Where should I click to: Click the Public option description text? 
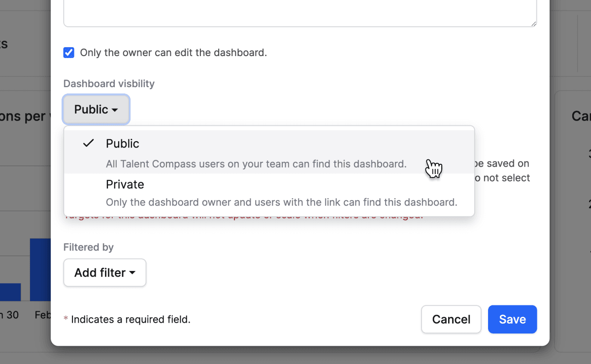(x=256, y=164)
